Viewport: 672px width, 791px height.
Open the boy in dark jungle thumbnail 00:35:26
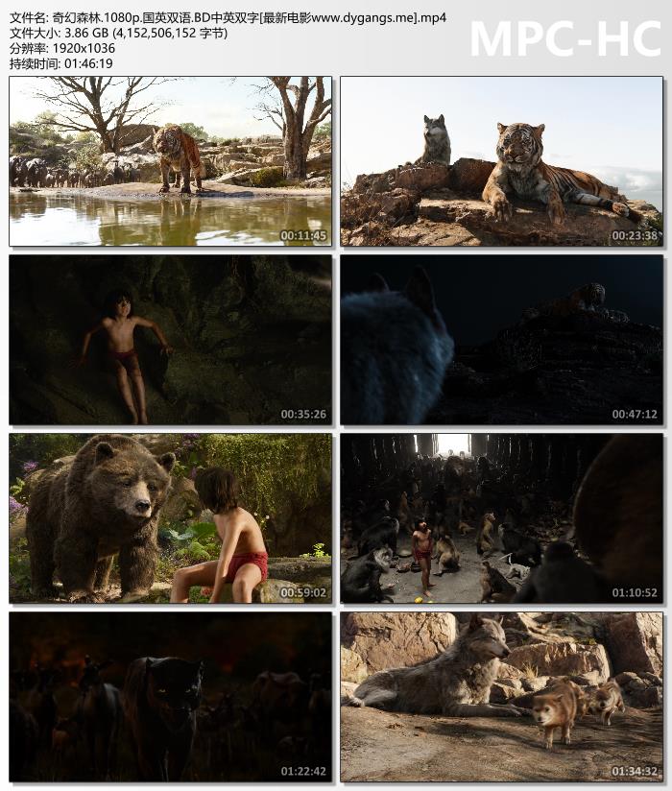pyautogui.click(x=171, y=340)
